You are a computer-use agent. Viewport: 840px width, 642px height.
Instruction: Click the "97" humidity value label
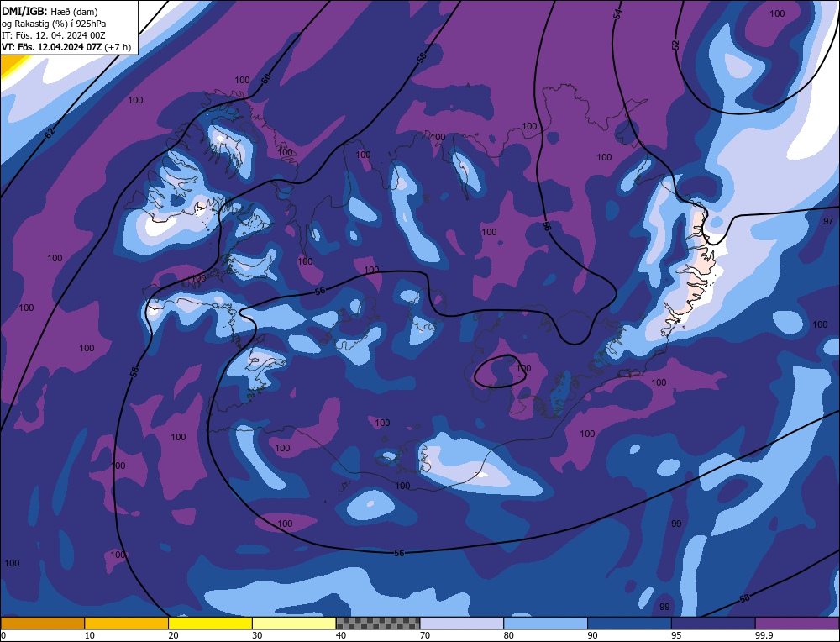(828, 221)
